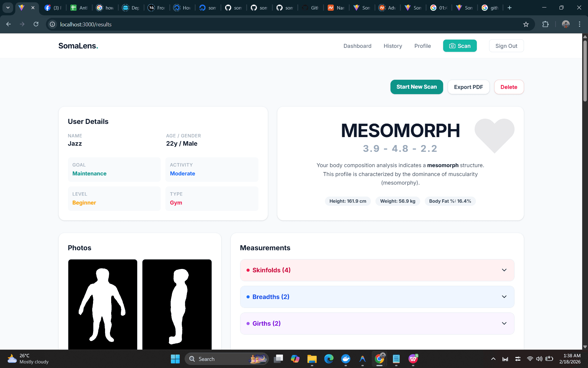Click the page vertical scrollbar thumb
Viewport: 588px width, 368px height.
tap(585, 71)
